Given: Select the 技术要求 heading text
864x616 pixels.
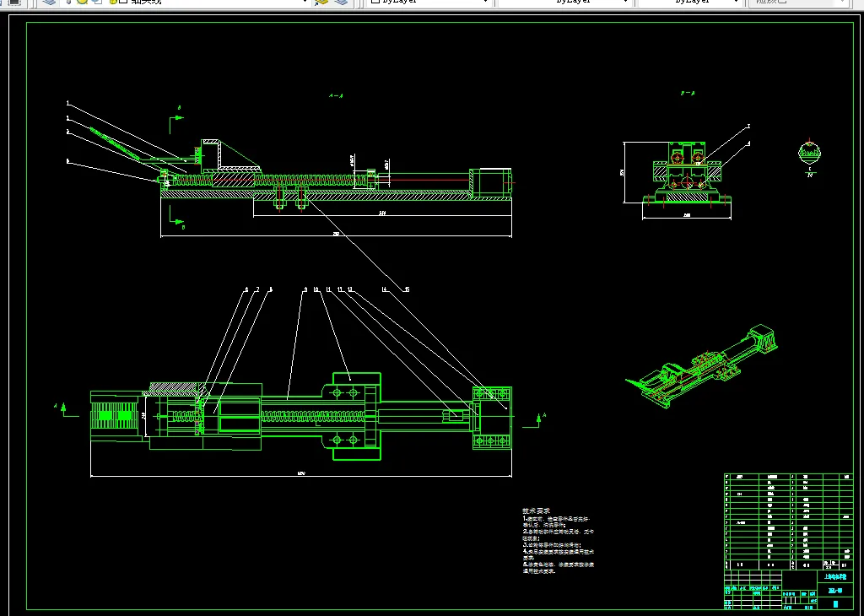Looking at the screenshot, I should (x=536, y=511).
